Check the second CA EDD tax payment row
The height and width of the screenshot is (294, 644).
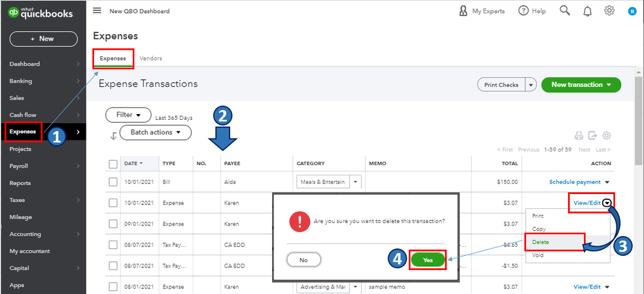pos(113,266)
